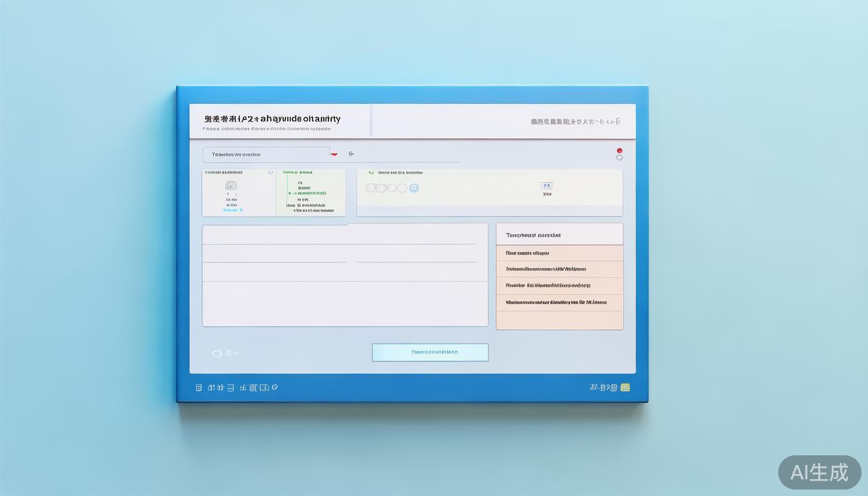The image size is (868, 496).
Task: Click the blue square icon after circles
Action: (x=414, y=188)
